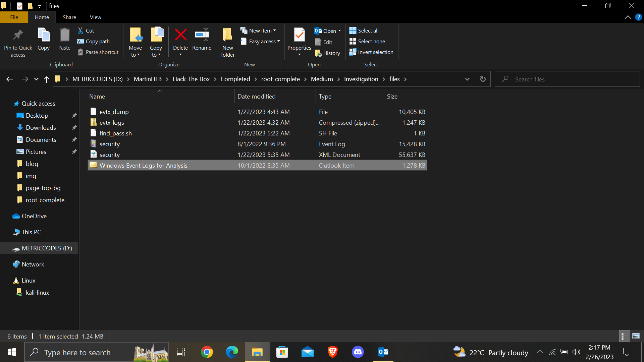
Task: Expand the address bar history dropdown
Action: [x=467, y=79]
